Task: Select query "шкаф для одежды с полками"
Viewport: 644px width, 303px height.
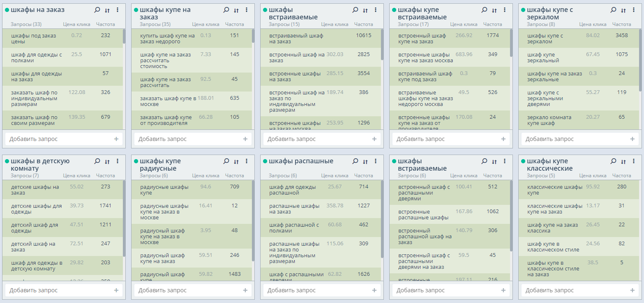Action: [36, 57]
